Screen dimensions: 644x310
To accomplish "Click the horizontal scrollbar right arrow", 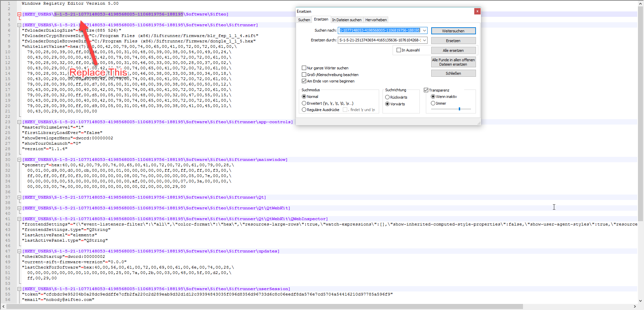I will tap(635, 306).
